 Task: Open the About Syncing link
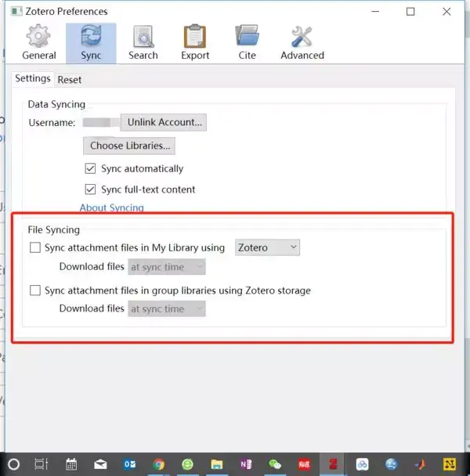(x=111, y=207)
